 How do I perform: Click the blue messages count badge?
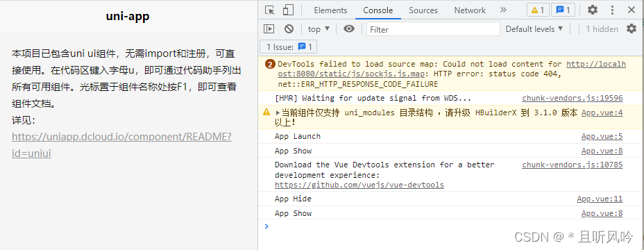coord(563,10)
